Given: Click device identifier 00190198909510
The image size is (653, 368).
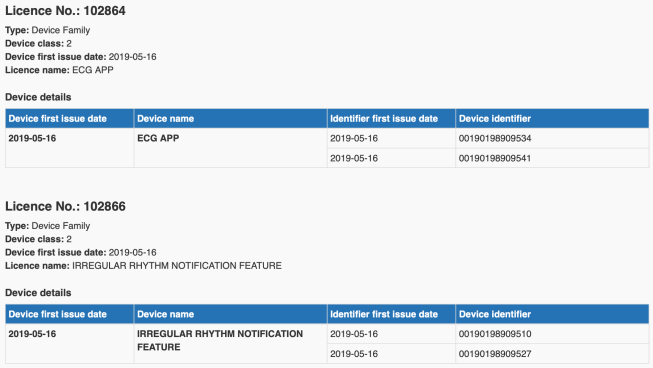Looking at the screenshot, I should pyautogui.click(x=495, y=334).
